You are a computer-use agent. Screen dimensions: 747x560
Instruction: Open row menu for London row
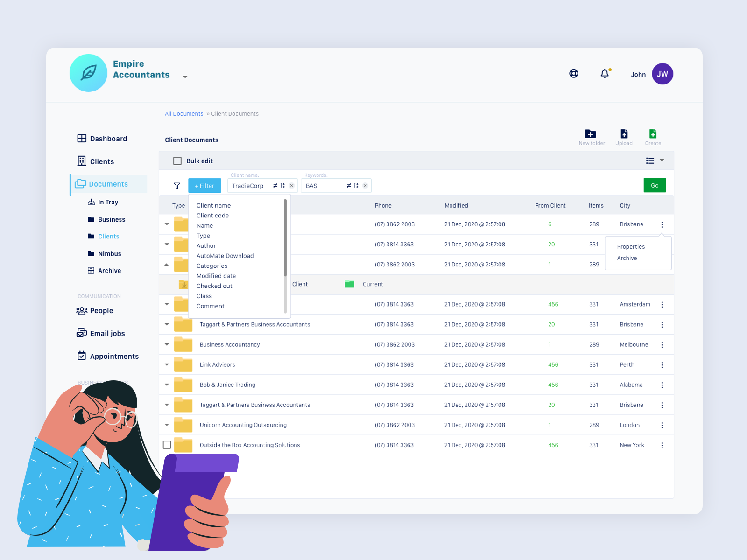[662, 425]
